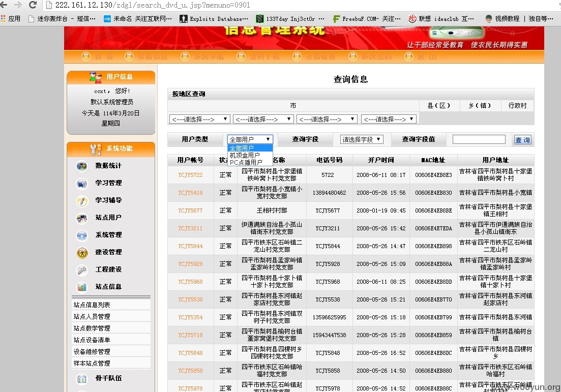
Task: Choose 全部用户 in the dropdown list
Action: click(x=250, y=148)
